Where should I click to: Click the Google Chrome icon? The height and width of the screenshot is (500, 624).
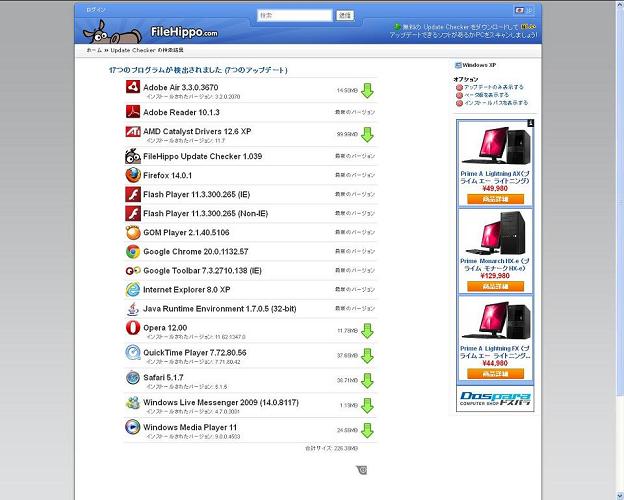(133, 252)
